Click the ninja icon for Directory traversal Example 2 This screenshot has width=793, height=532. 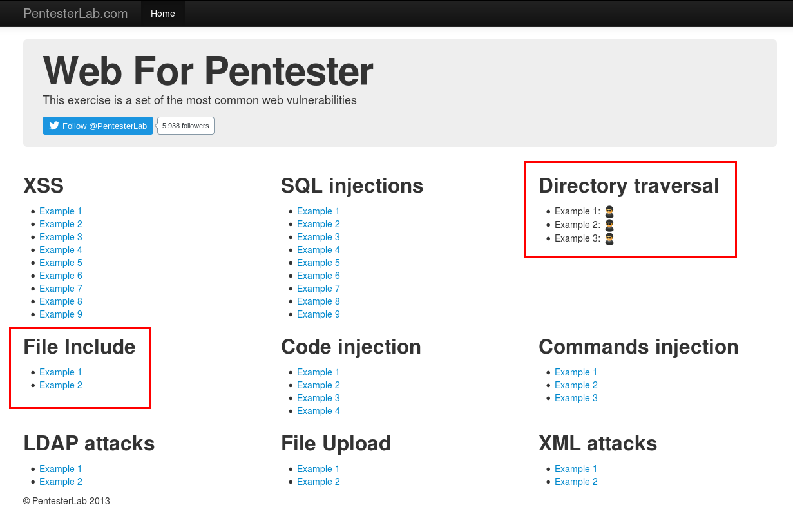(609, 224)
